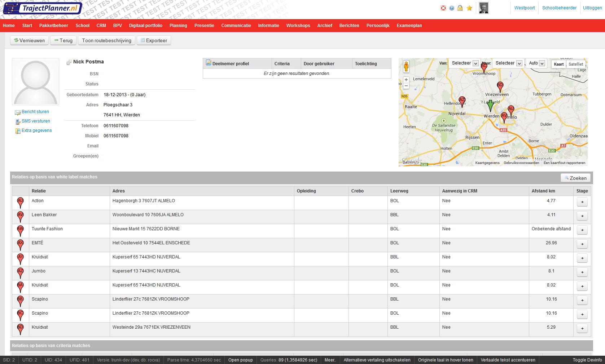Click the AZ marker near Hellendoorn on map
Image resolution: width=605 pixels, height=364 pixels.
coord(462,102)
